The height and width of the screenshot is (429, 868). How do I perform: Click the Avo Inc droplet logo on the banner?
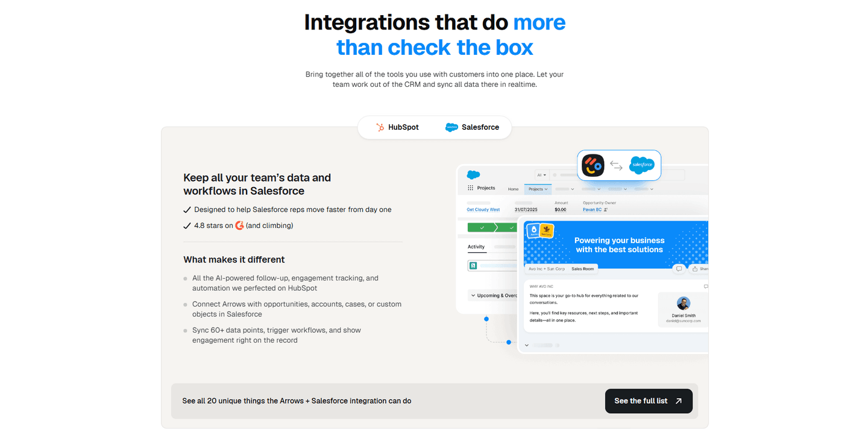(x=533, y=230)
